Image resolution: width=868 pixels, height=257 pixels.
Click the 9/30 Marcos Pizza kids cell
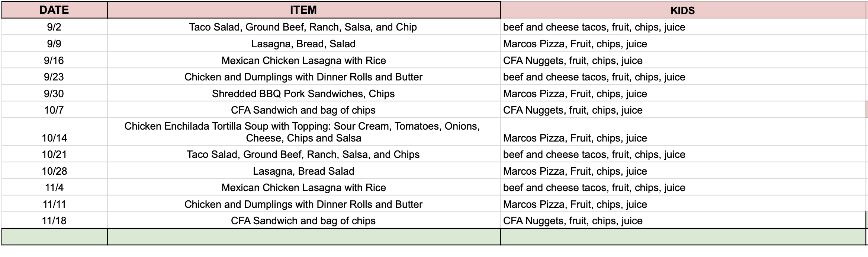(683, 93)
